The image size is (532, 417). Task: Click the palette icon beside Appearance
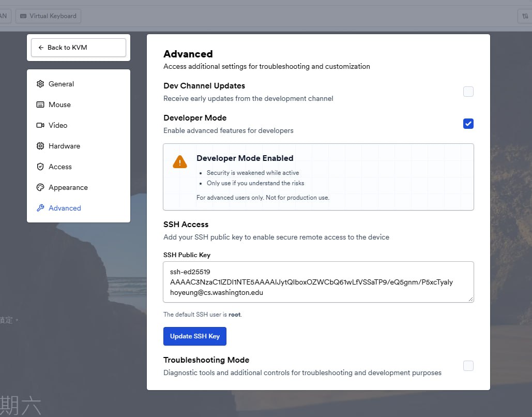(40, 187)
